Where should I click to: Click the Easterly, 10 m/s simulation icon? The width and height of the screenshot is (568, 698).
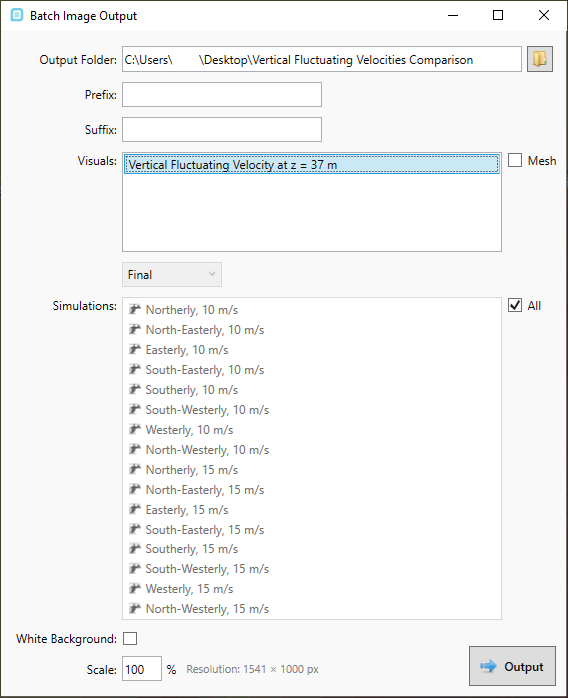[x=135, y=349]
